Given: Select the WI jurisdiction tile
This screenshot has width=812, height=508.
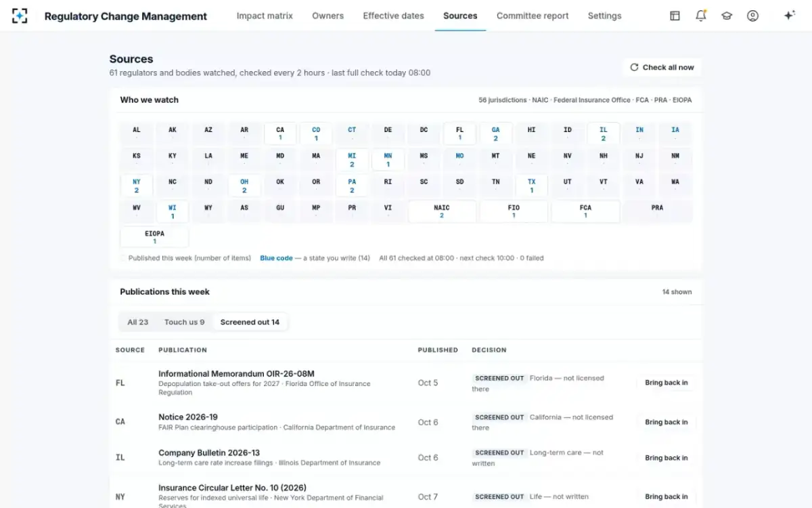Looking at the screenshot, I should pyautogui.click(x=173, y=211).
